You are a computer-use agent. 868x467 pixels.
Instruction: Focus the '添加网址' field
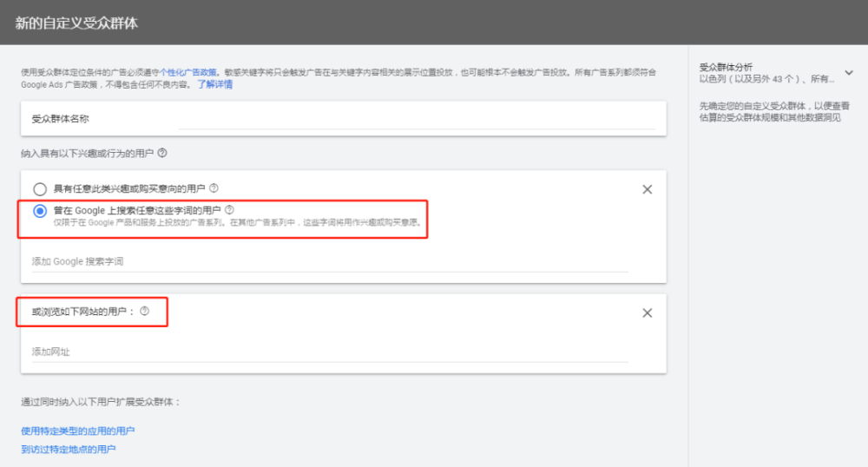click(330, 352)
